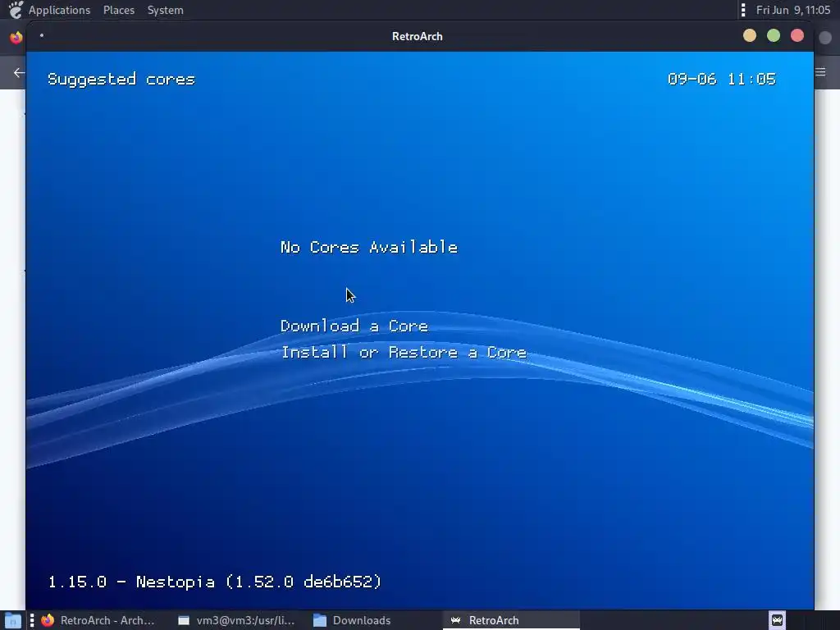840x630 pixels.
Task: Minimize RetroArch with the yellow button
Action: [x=750, y=36]
